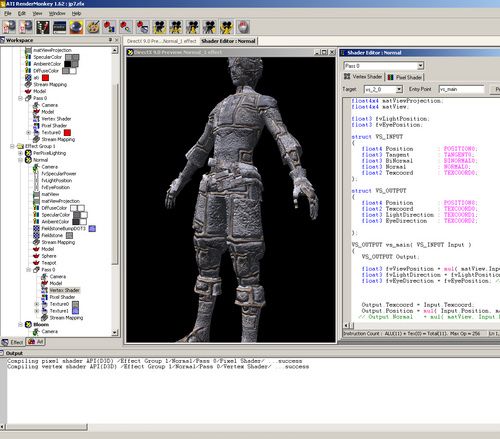Click the fourth movie camera toolbar icon
The width and height of the screenshot is (500, 439).
pos(209,27)
